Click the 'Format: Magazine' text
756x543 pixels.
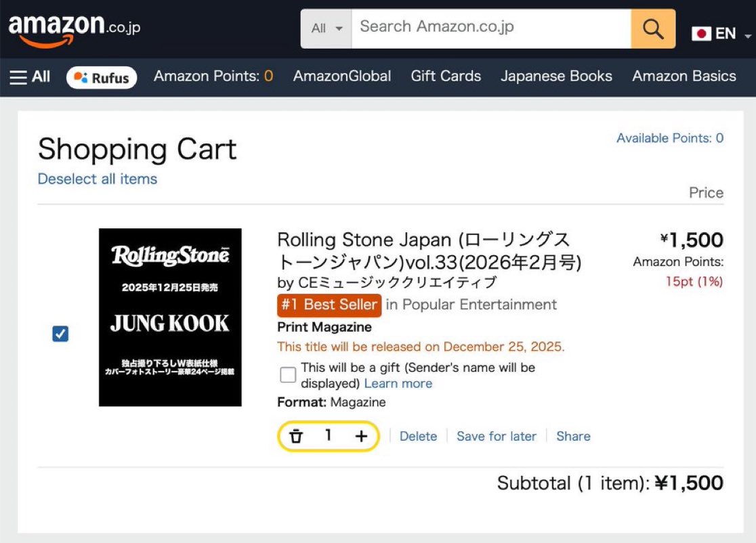coord(331,402)
